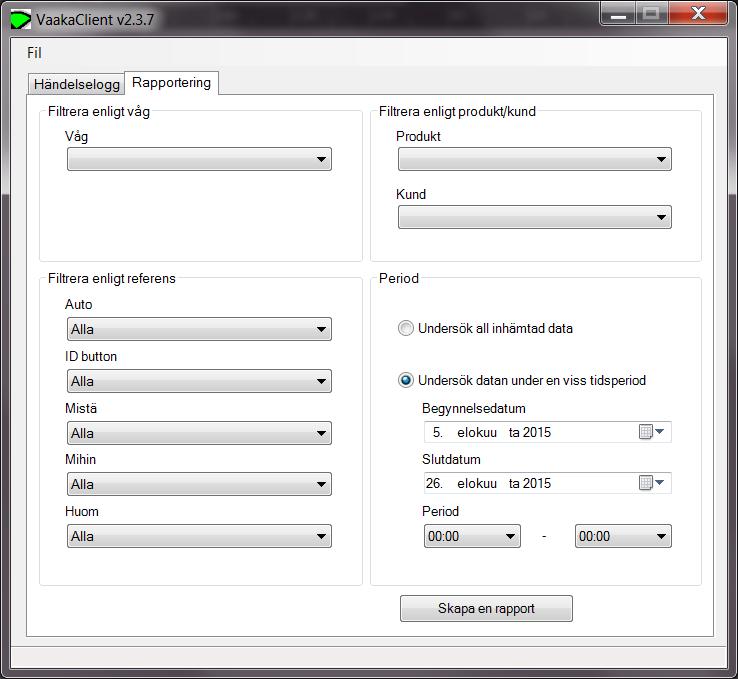Expand the Mihin dropdown

point(200,484)
